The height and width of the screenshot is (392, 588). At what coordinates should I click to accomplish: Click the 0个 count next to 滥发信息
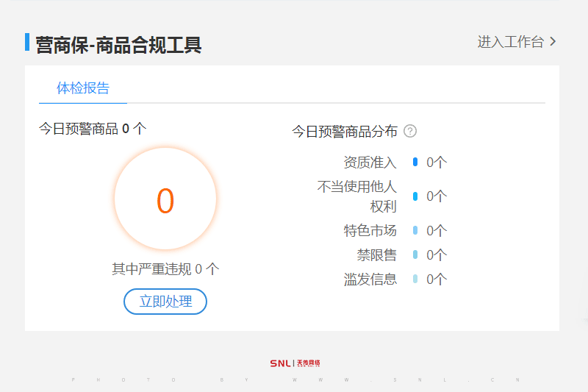coord(437,279)
